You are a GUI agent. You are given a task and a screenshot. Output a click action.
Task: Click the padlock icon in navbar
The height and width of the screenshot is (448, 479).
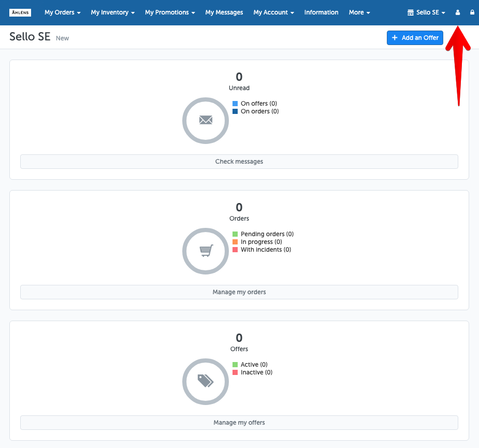[472, 12]
